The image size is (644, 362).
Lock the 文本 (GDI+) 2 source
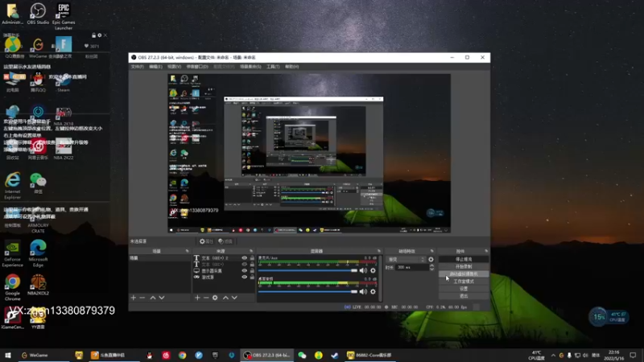[252, 258]
